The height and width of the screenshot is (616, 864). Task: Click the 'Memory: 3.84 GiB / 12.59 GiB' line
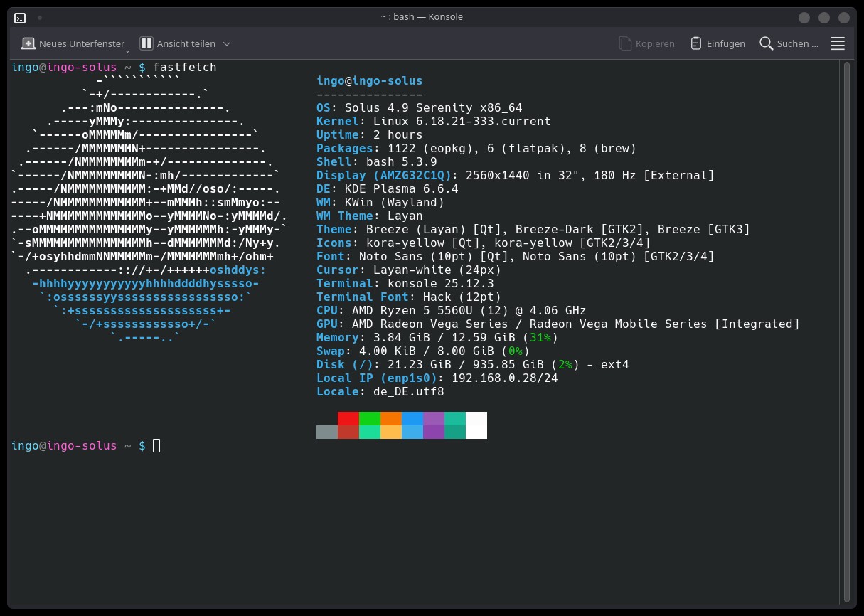pos(437,337)
